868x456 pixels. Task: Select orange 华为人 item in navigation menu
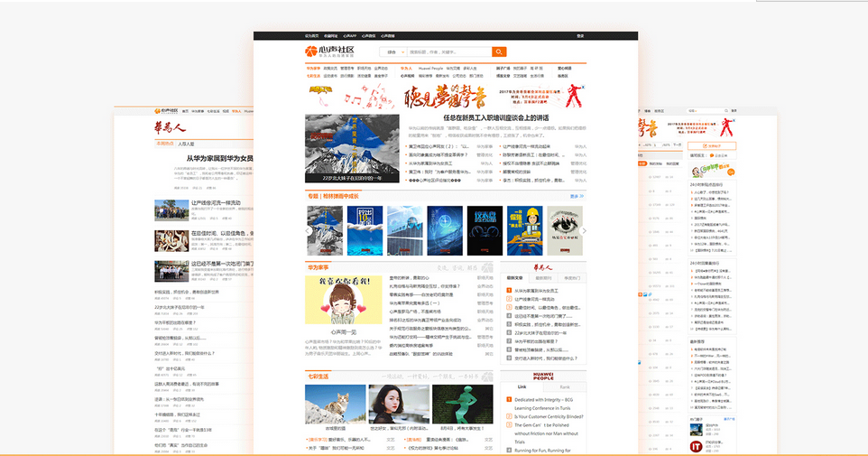click(x=406, y=69)
